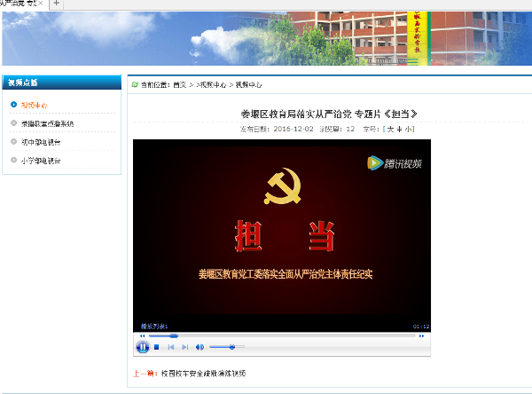The height and width of the screenshot is (394, 532).
Task: Click the 视频点播 sidebar header
Action: click(x=62, y=83)
